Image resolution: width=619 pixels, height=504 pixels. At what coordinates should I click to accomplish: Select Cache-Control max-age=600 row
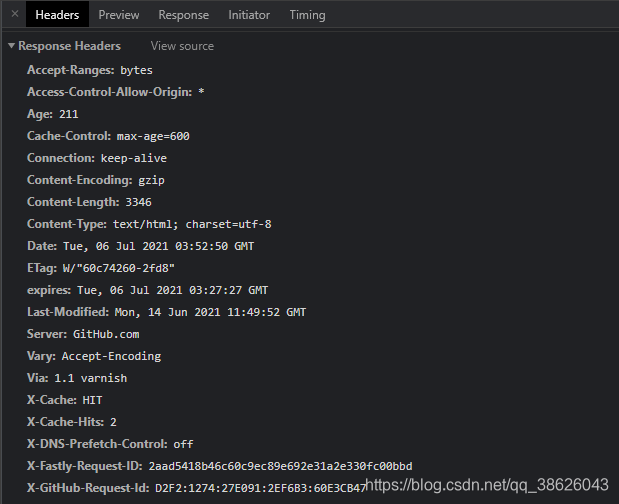108,136
